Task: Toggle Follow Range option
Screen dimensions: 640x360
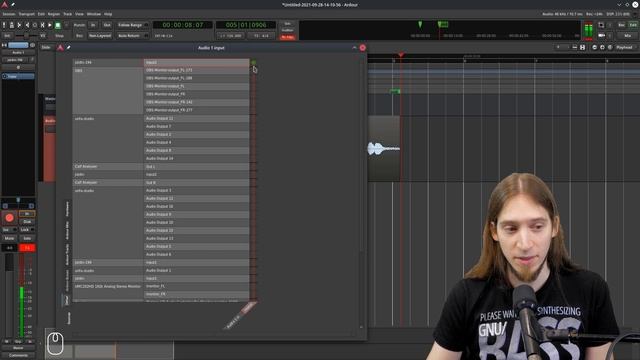Action: point(132,25)
